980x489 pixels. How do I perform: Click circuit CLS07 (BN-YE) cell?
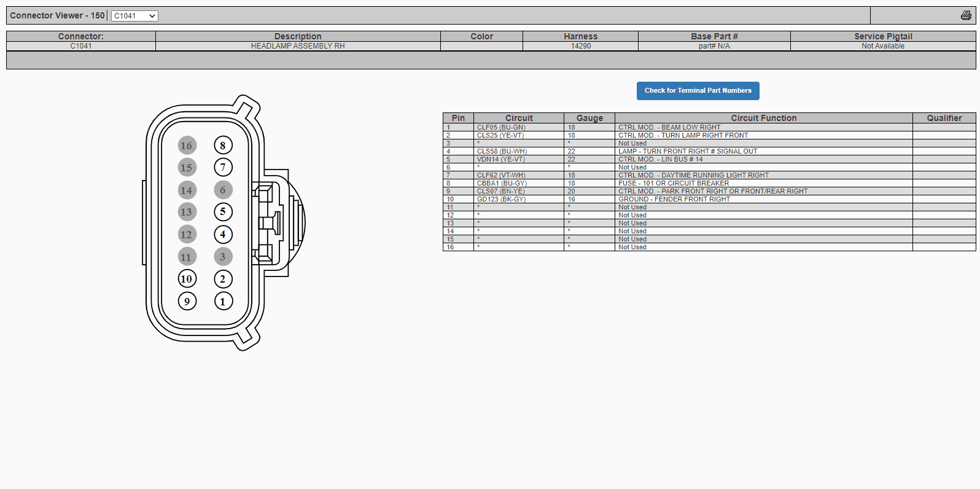tap(519, 191)
